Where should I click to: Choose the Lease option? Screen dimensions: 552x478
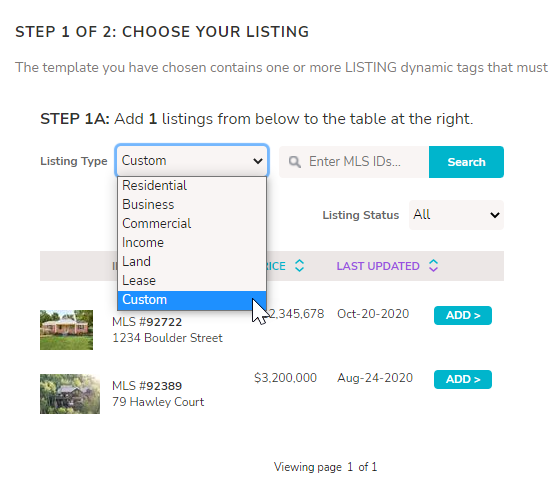click(x=192, y=281)
